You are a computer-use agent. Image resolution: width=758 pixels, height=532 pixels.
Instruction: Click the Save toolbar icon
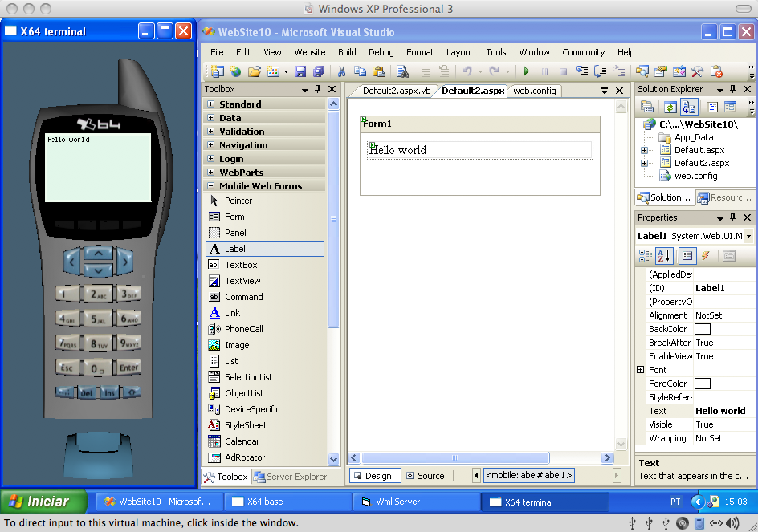point(300,71)
